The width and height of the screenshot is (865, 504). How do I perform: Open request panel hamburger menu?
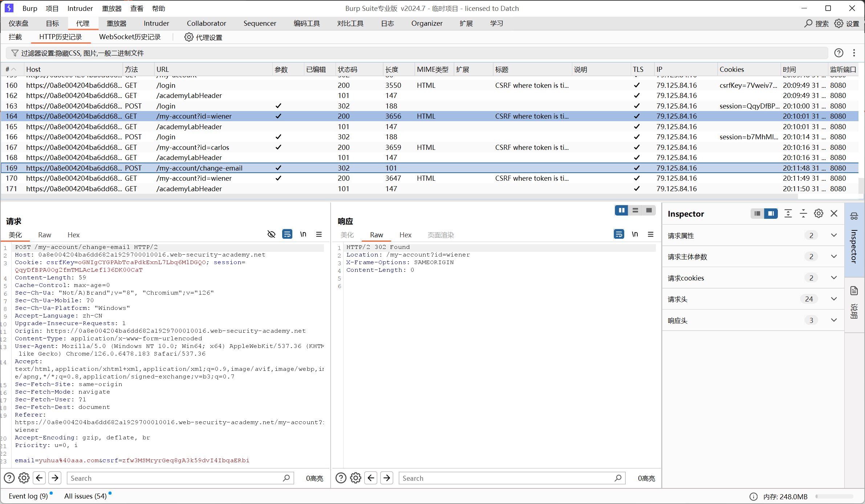[x=319, y=234]
